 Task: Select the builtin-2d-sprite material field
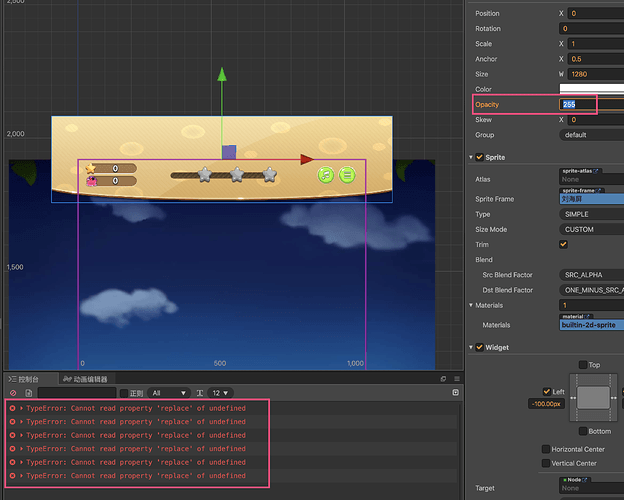[x=591, y=325]
